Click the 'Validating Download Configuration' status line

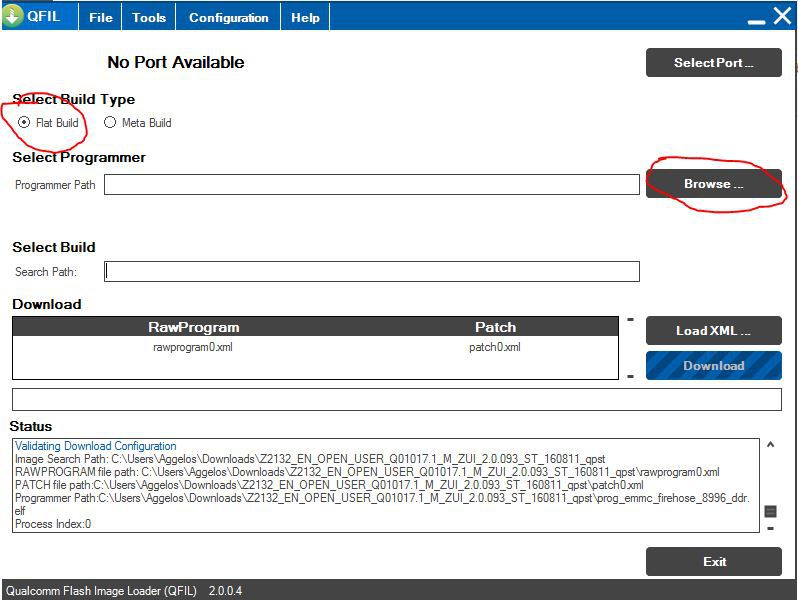tap(96, 446)
